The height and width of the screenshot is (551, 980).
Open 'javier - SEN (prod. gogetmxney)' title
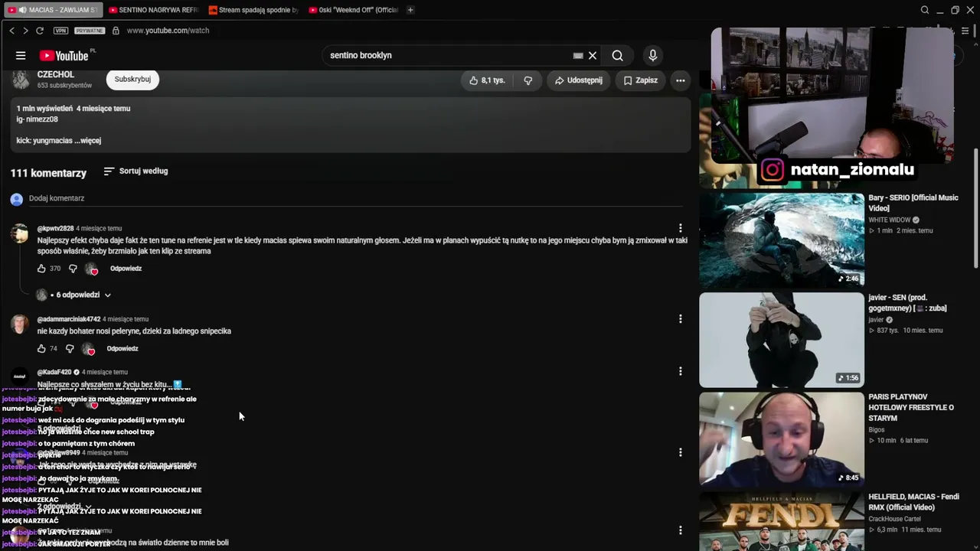tap(908, 302)
